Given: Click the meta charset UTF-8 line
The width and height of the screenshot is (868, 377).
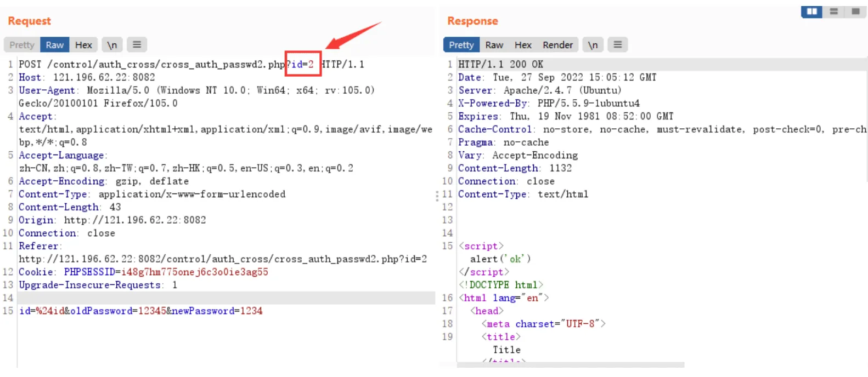Looking at the screenshot, I should click(543, 324).
